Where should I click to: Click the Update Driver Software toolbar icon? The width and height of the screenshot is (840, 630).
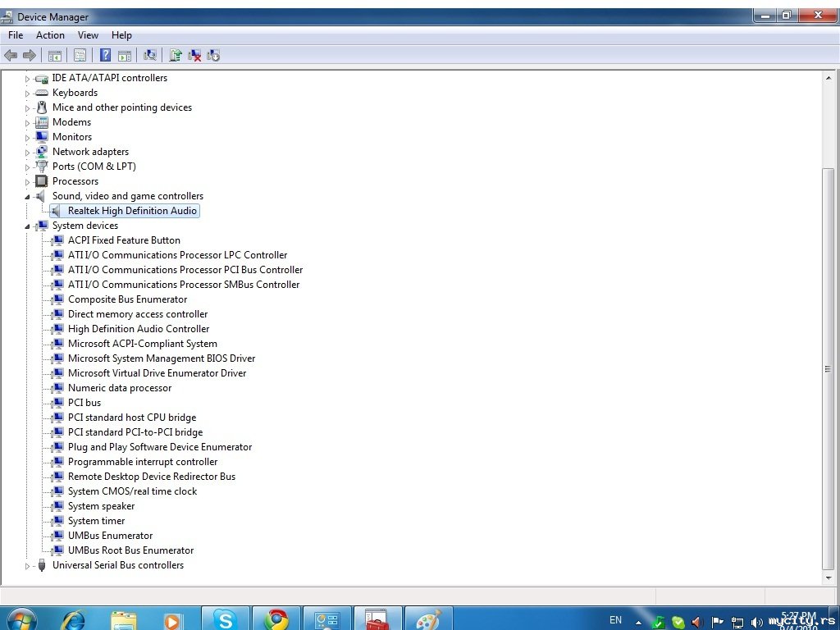pyautogui.click(x=176, y=55)
